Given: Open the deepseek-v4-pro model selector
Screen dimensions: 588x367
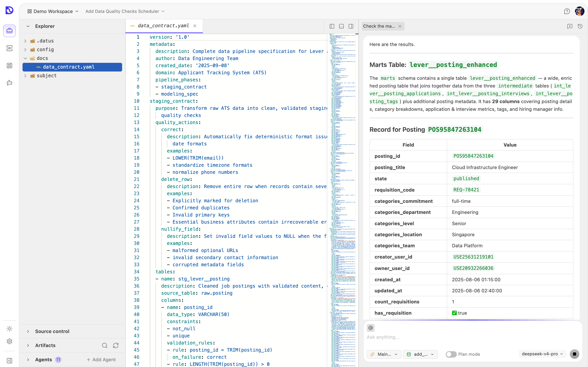Looking at the screenshot, I should click(542, 354).
